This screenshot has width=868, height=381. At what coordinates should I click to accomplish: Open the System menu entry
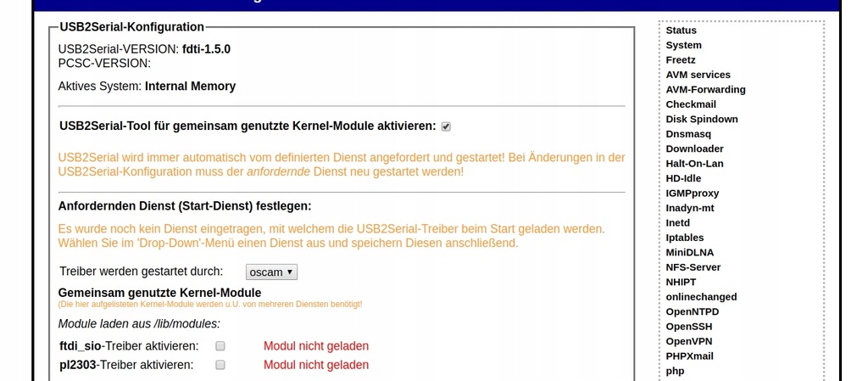(684, 45)
